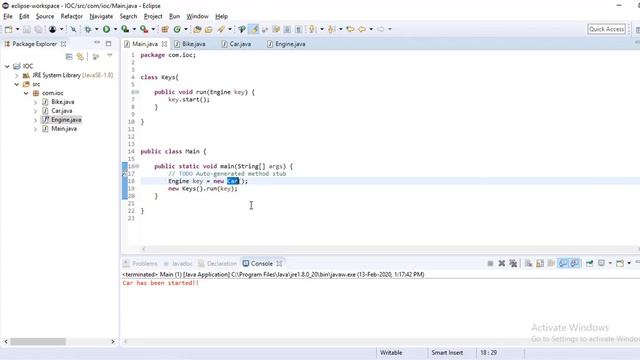Toggle console Word Wrap icon

pos(551,264)
